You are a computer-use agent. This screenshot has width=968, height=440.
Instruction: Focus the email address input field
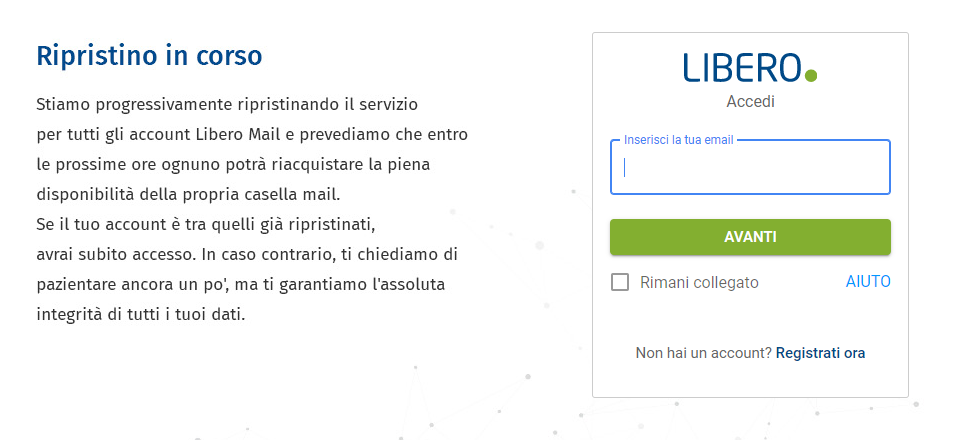[x=750, y=168]
